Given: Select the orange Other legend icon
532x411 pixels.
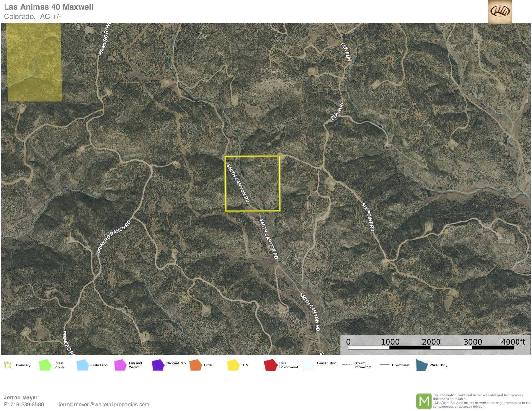Looking at the screenshot, I should pos(196,365).
